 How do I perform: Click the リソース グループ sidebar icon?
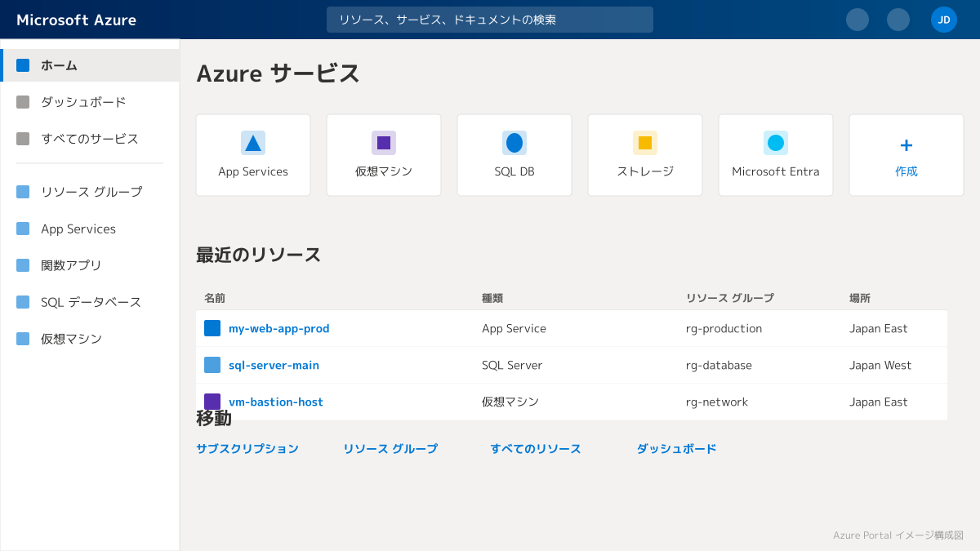[23, 192]
